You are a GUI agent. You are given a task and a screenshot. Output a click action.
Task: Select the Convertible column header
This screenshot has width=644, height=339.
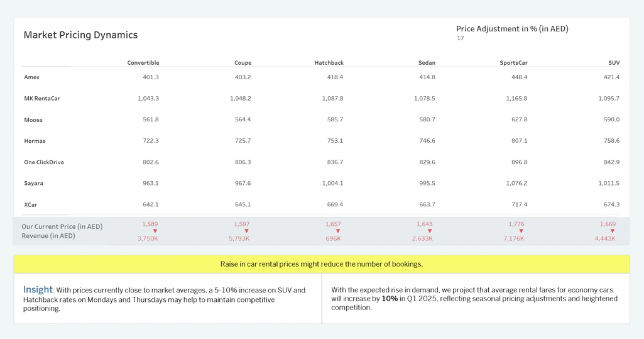pyautogui.click(x=143, y=63)
